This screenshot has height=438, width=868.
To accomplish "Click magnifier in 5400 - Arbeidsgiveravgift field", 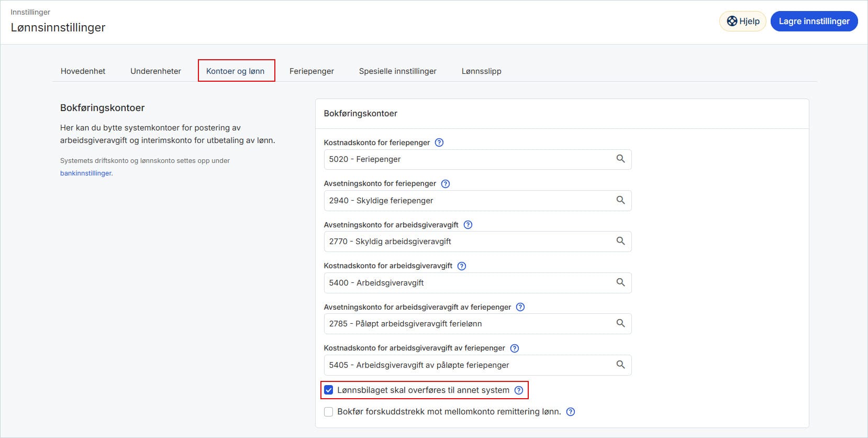I will pos(620,282).
